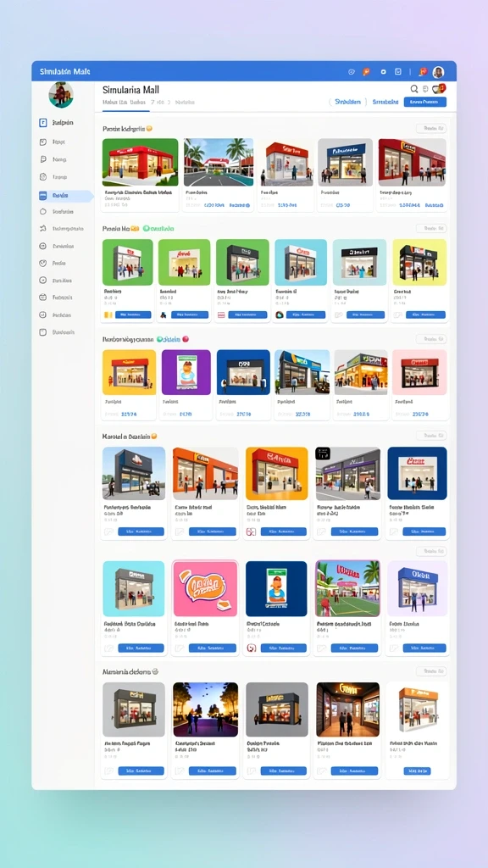Click the yellow emoji next to the first section heading
Screen dimensions: 488x868
(149, 129)
